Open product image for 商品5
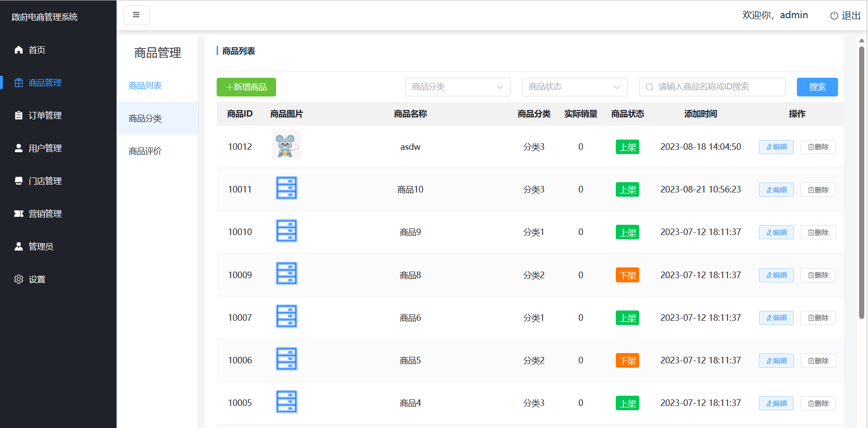Screen dimensions: 868x428 coord(286,359)
